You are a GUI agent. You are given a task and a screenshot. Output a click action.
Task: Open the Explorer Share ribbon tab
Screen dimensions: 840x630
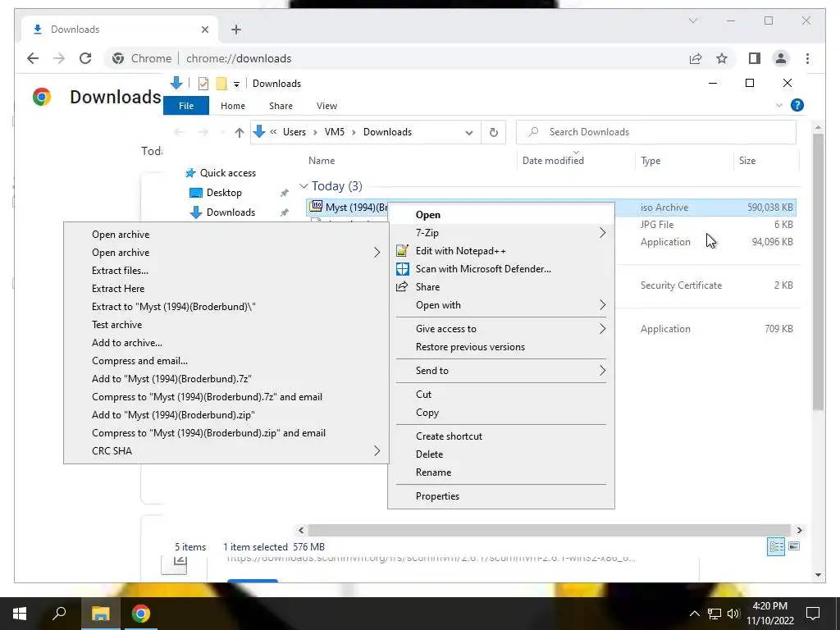pyautogui.click(x=281, y=106)
